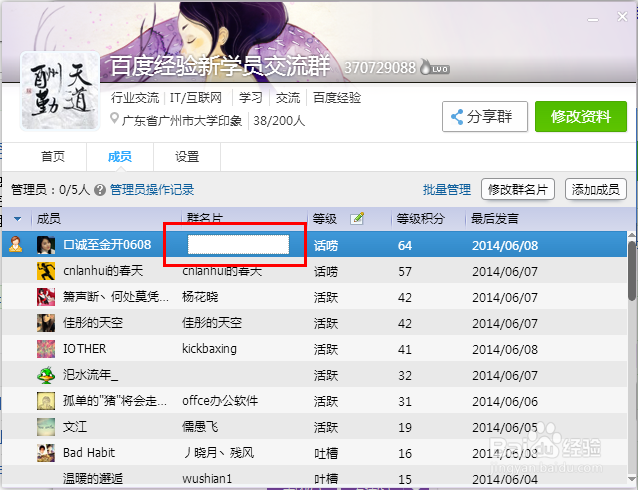This screenshot has height=490, width=638.
Task: Click avatar of IOTHER
Action: pos(46,349)
